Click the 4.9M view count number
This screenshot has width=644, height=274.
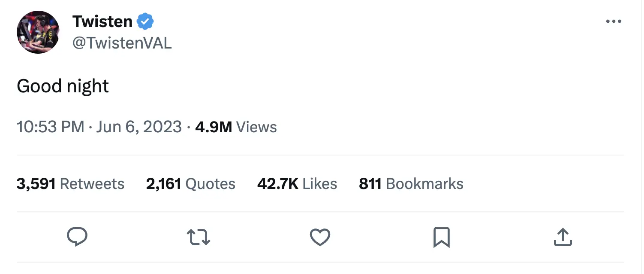pos(214,127)
